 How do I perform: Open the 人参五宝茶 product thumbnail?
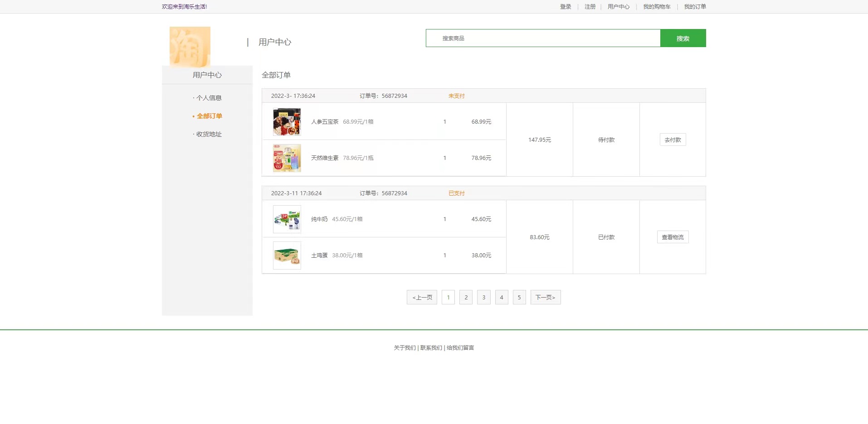tap(287, 122)
